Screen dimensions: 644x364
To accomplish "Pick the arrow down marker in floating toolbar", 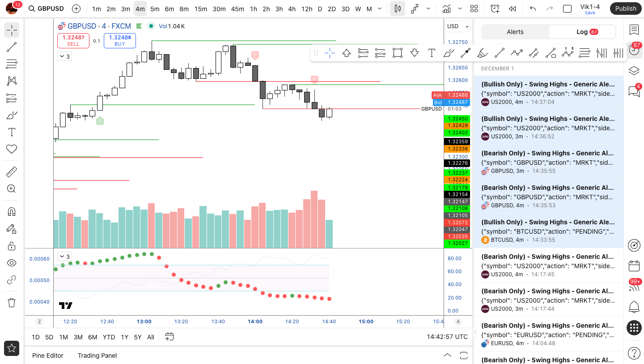I will tap(414, 53).
